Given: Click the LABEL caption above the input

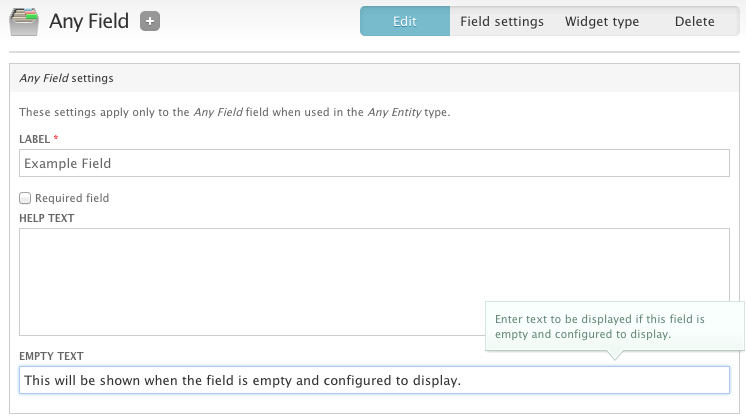Looking at the screenshot, I should [34, 138].
